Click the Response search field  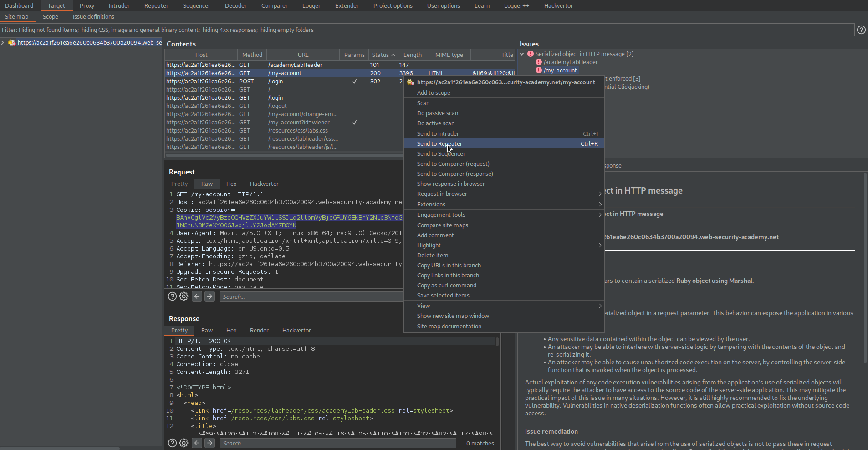click(338, 443)
